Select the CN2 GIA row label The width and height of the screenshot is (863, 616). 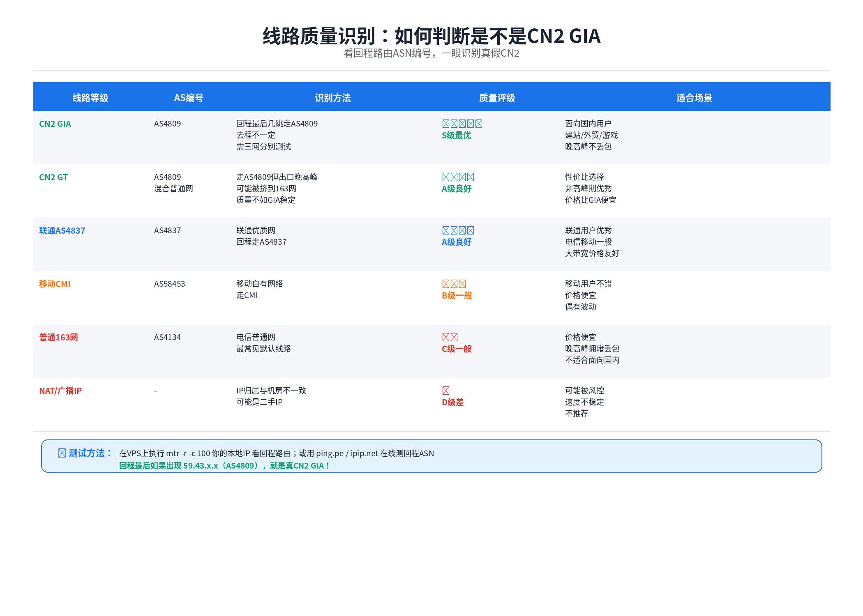pos(55,124)
